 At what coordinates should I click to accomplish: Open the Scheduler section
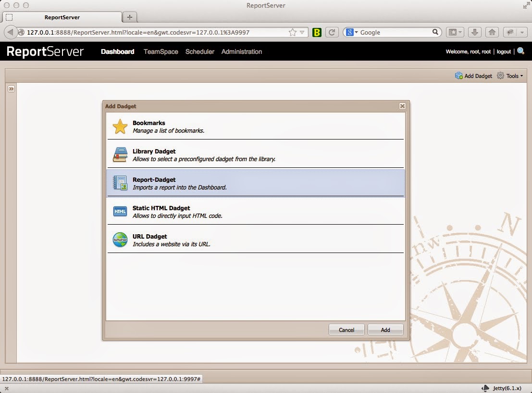click(x=200, y=51)
